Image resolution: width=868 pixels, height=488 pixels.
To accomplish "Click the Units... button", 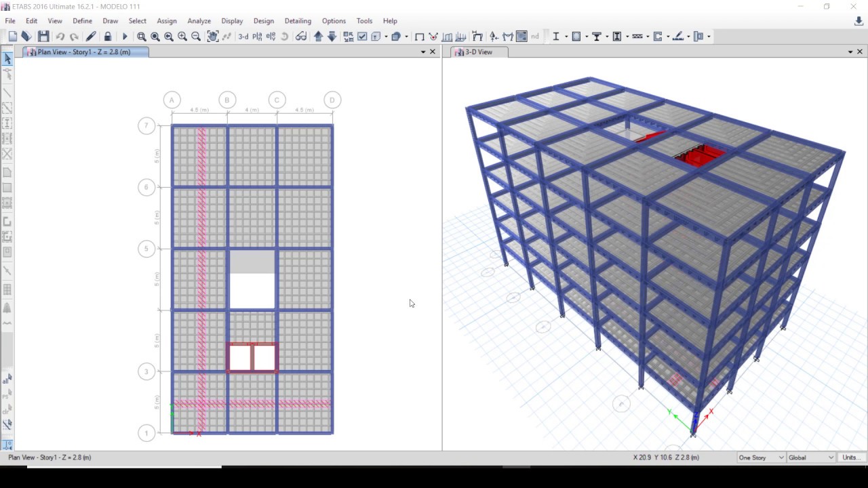I will tap(850, 457).
